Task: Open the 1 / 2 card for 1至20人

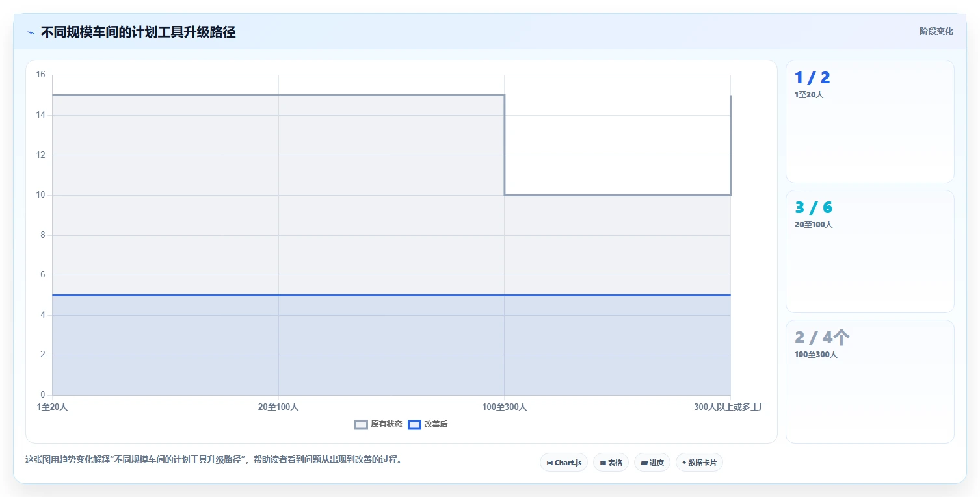Action: 869,121
